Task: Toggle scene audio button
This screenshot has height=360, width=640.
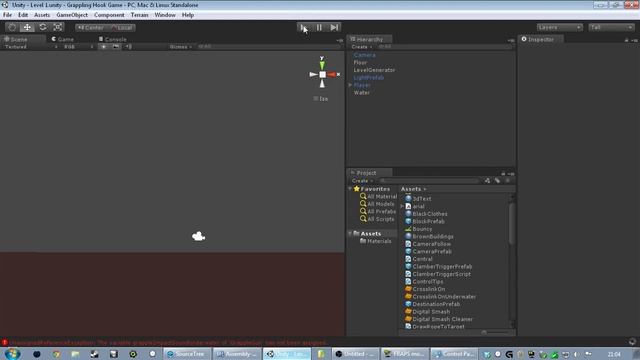Action: [x=129, y=47]
